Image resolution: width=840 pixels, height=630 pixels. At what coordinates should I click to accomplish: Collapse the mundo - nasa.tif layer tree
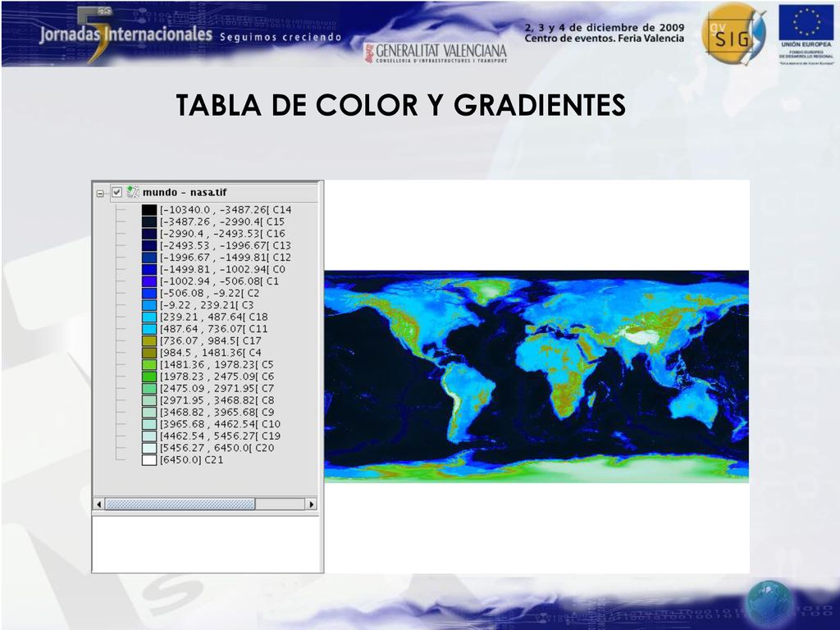tap(100, 194)
